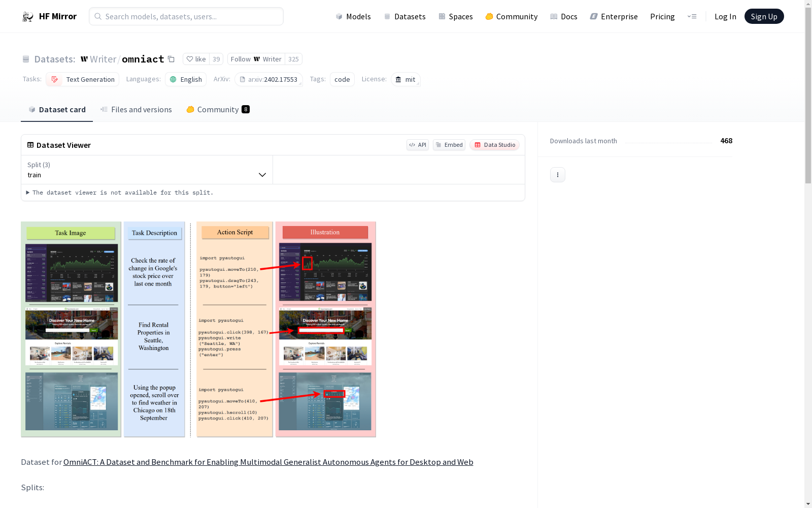Open the arxiv:2402.17553 tag
Screen dimensions: 812x508
pos(269,79)
